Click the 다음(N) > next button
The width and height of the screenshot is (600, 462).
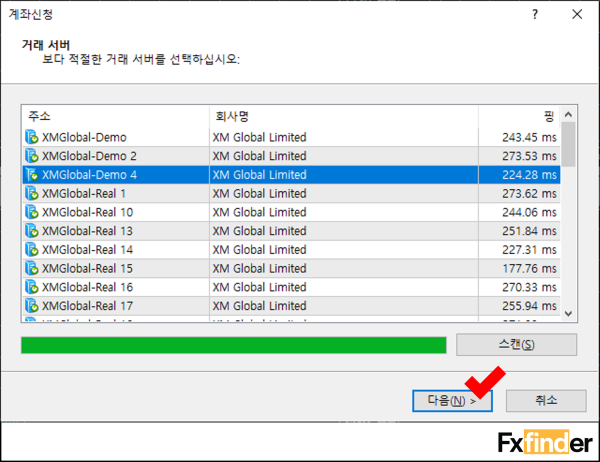[452, 401]
